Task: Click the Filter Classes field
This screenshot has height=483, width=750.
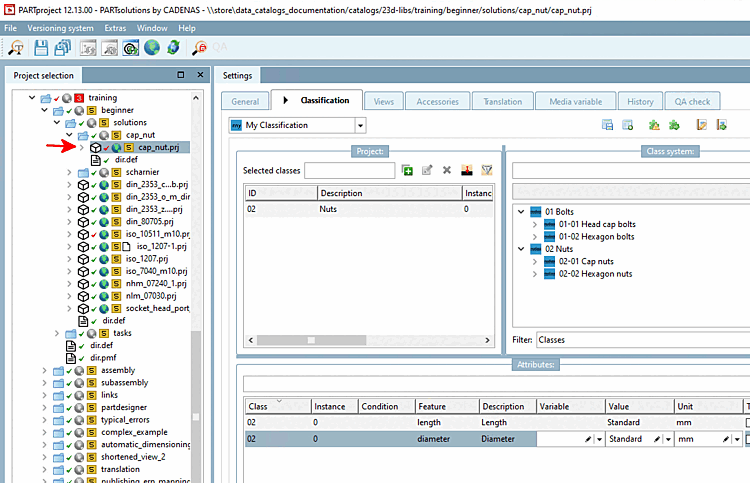Action: click(643, 340)
